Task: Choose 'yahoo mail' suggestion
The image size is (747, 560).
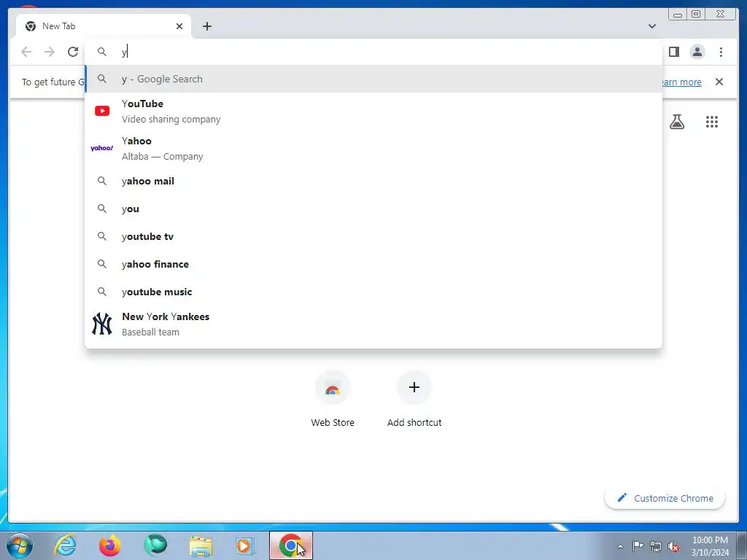Action: pos(373,181)
